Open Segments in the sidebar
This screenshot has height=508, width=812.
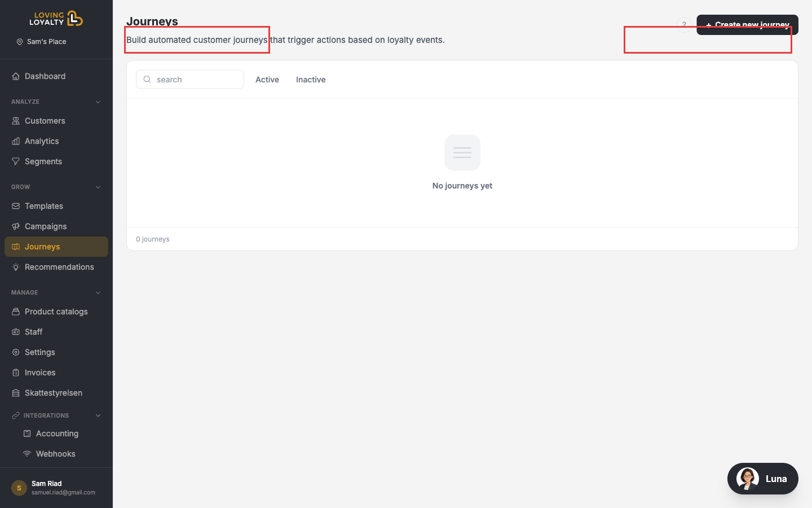click(56, 161)
